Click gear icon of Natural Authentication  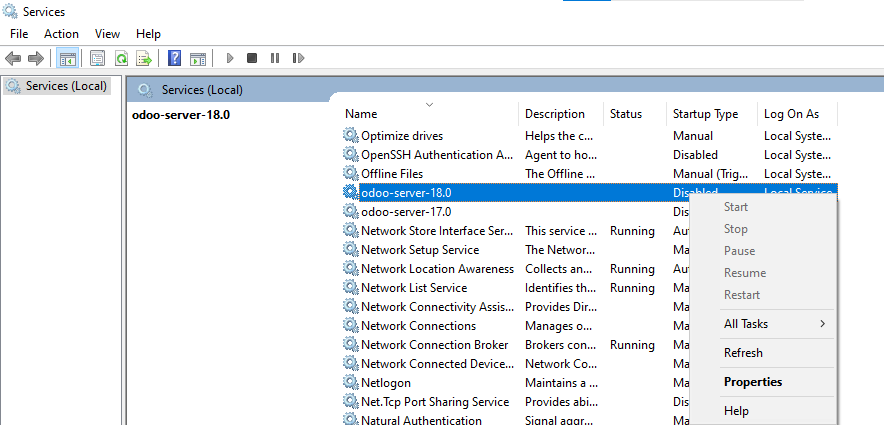click(351, 419)
